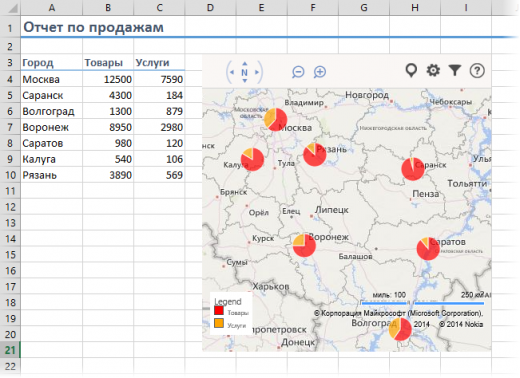
Task: Select cell with value 980
Action: point(108,143)
